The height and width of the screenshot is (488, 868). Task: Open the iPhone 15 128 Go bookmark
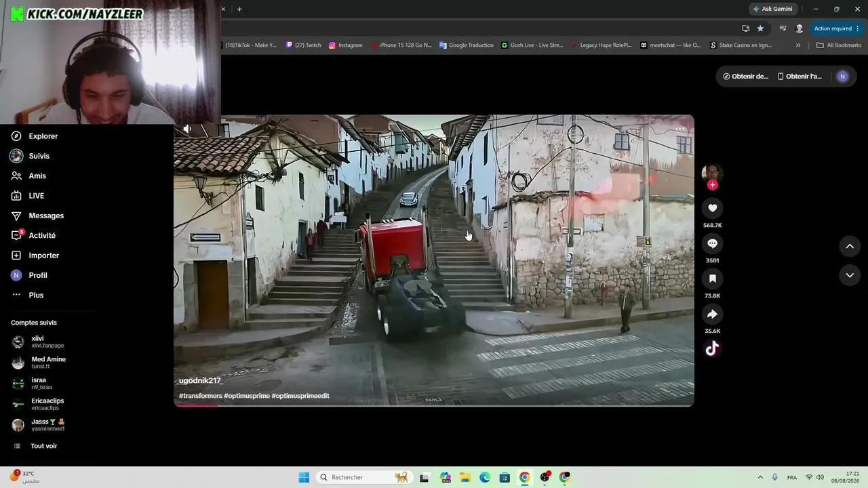click(x=401, y=45)
